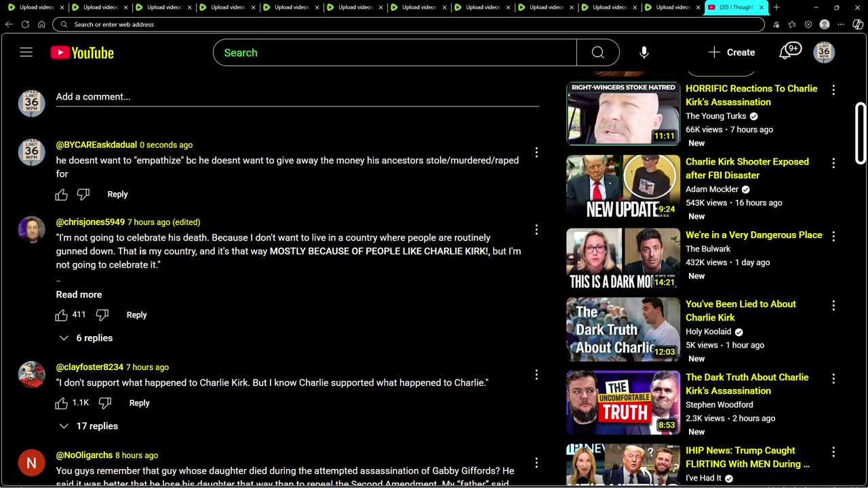
Task: Open @clayfoster8234 channel link
Action: (90, 367)
